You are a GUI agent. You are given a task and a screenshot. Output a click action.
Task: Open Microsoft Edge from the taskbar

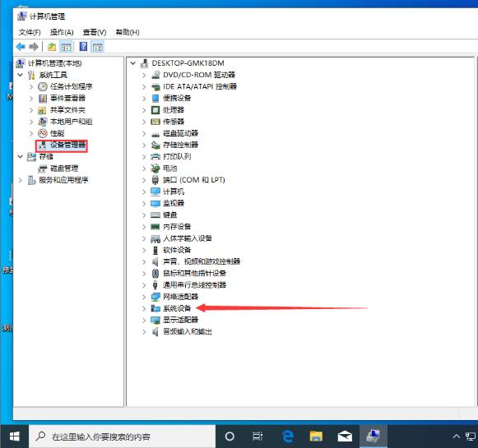287,436
